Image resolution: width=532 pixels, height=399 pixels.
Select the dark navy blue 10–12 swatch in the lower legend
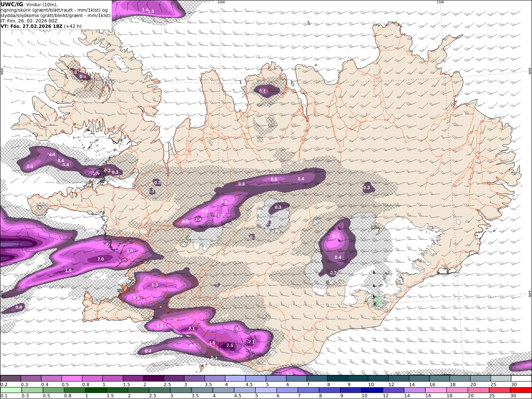372,390
